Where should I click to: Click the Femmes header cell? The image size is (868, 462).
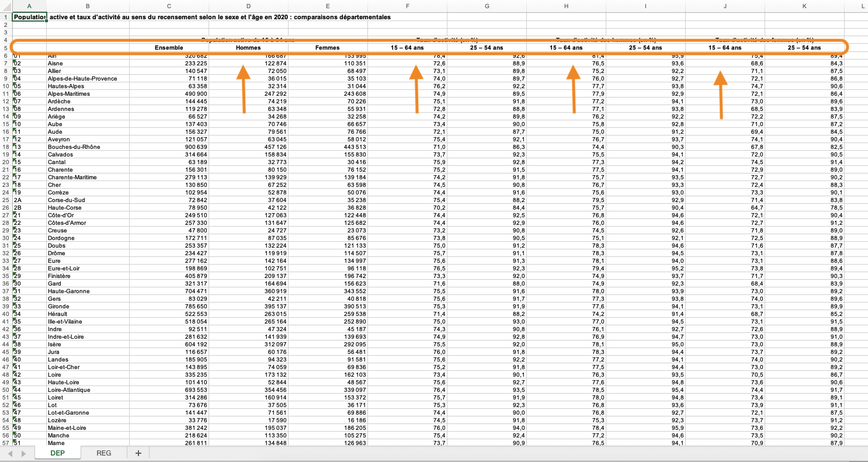tap(327, 48)
